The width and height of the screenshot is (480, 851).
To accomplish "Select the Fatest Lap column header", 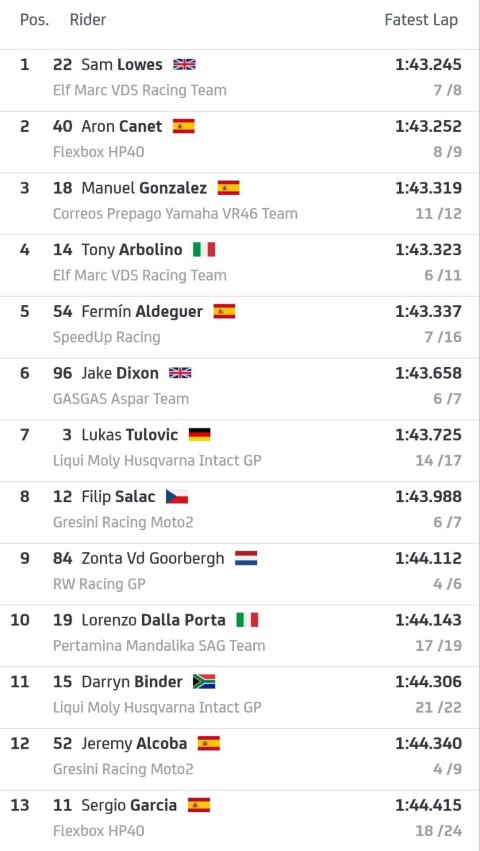I will click(421, 20).
